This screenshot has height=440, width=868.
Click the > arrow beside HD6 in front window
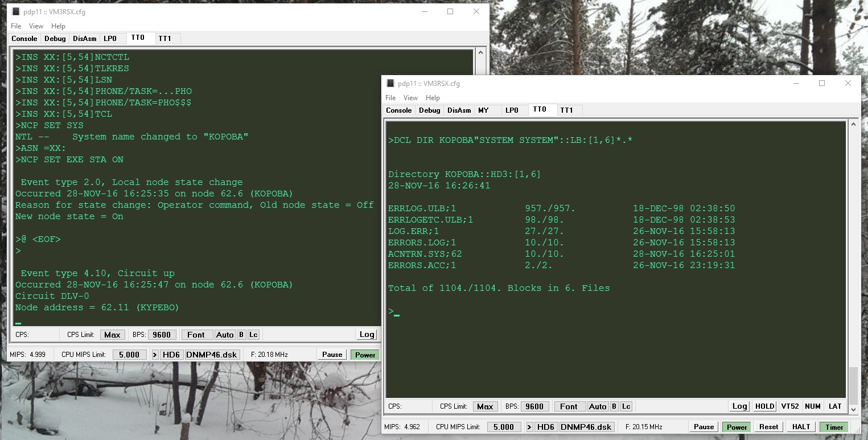529,427
